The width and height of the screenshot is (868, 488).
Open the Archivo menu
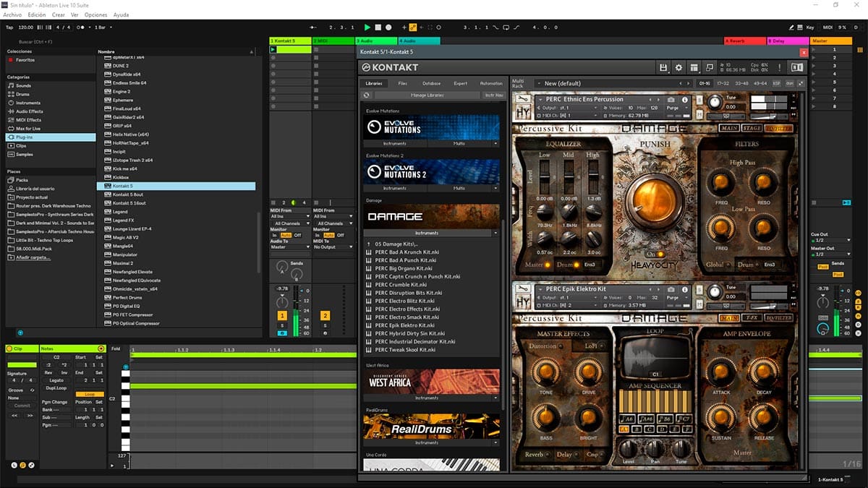[12, 14]
